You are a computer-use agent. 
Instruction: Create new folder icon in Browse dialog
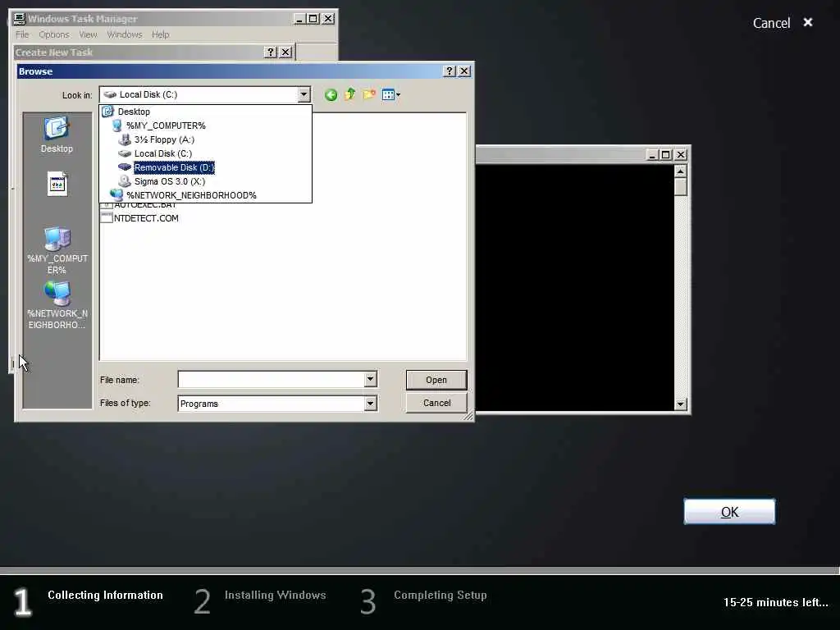point(369,95)
